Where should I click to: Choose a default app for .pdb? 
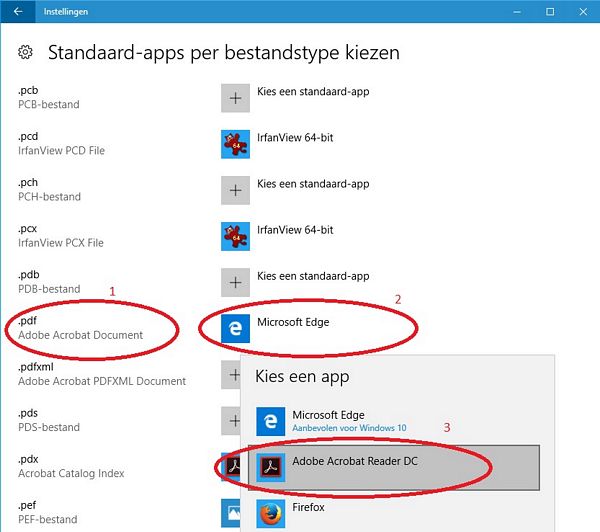[313, 276]
